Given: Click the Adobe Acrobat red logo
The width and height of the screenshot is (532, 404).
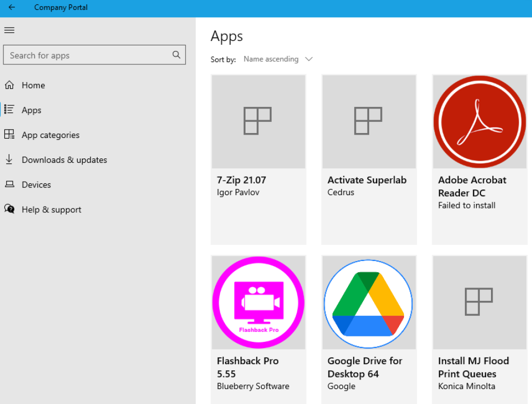Looking at the screenshot, I should coord(480,122).
